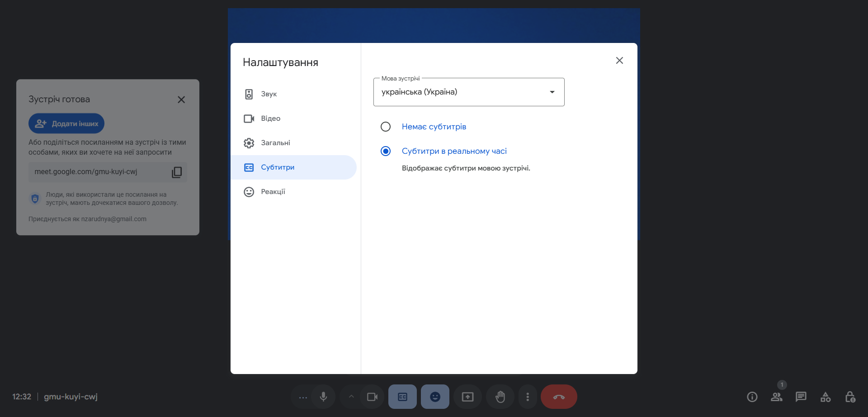Switch to the 'Загальні' settings tab
The height and width of the screenshot is (417, 868).
275,143
